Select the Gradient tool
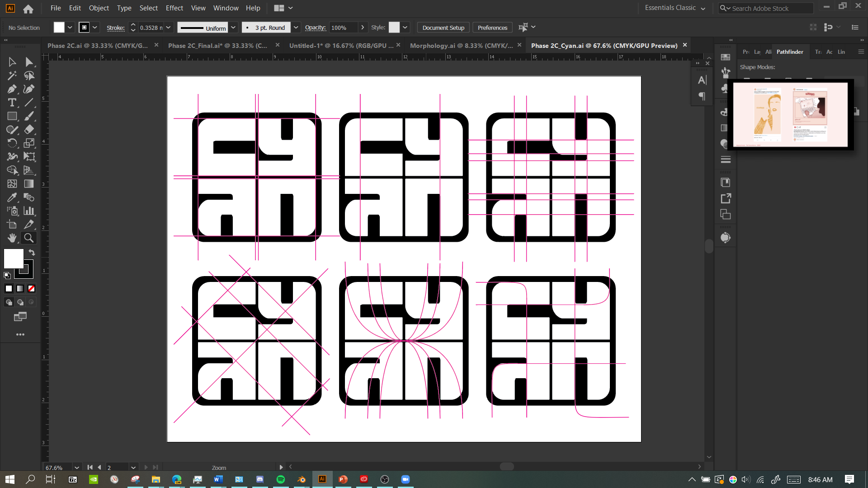This screenshot has height=488, width=868. (x=29, y=184)
